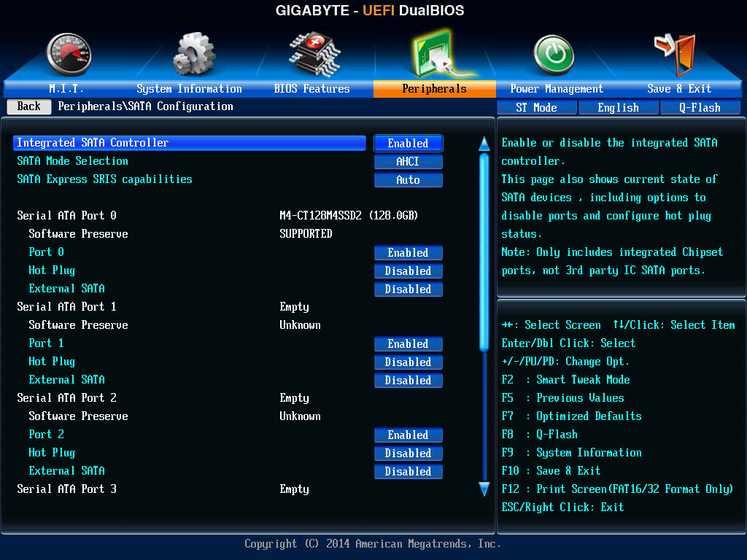Image resolution: width=747 pixels, height=560 pixels.
Task: Click F8 Q-Flash help line
Action: 539,435
